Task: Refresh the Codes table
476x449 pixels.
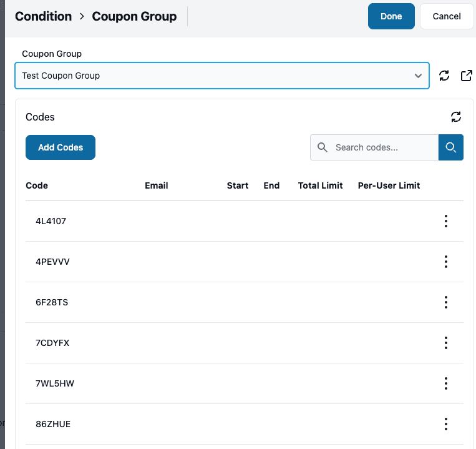Action: click(455, 117)
